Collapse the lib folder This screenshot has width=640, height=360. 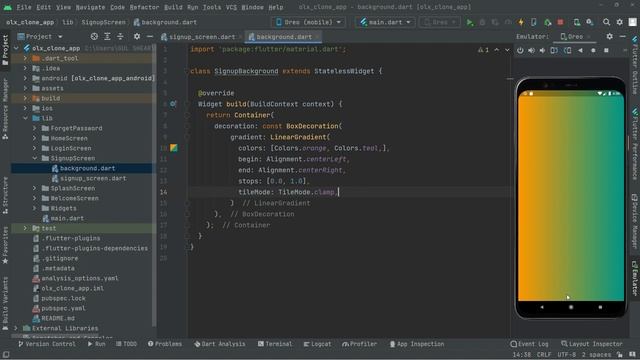(x=25, y=118)
